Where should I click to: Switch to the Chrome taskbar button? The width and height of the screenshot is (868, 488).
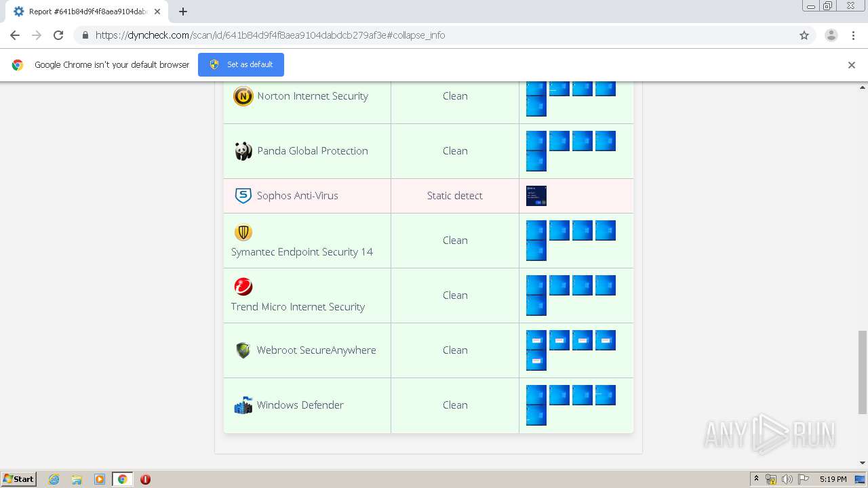122,479
